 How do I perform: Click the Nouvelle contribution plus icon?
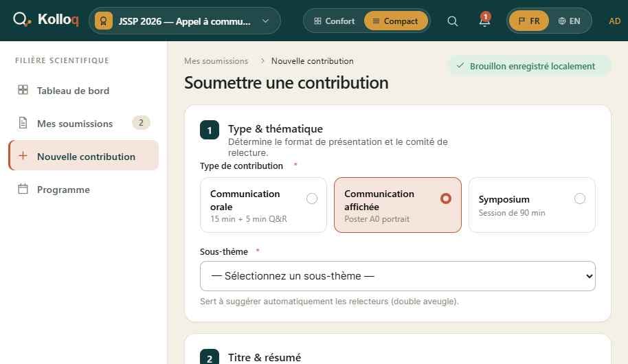click(x=23, y=155)
